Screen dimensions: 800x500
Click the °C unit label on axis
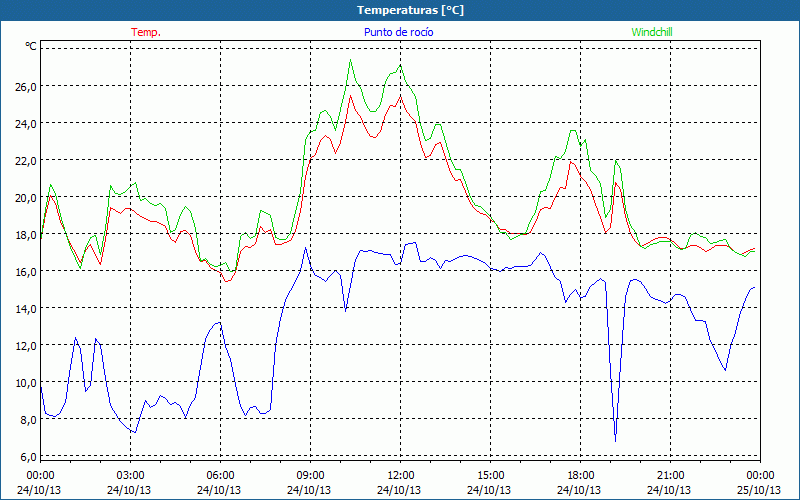pos(31,46)
